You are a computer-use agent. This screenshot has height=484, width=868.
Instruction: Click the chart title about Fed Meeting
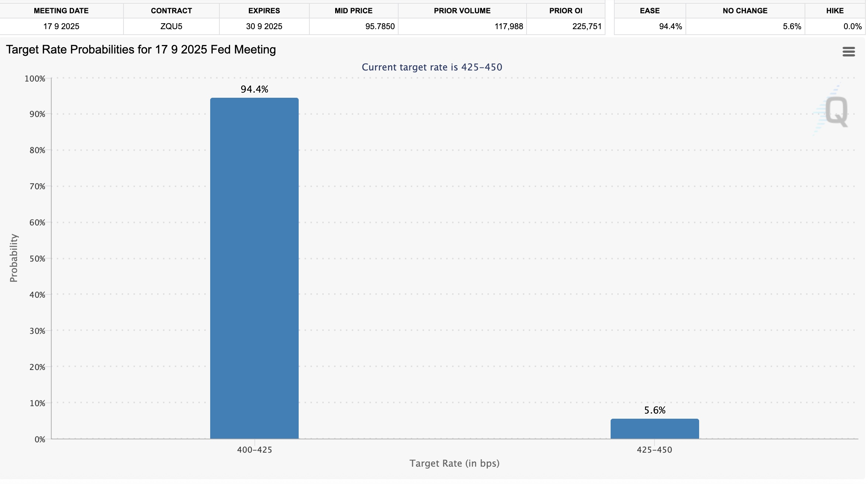[x=141, y=49]
